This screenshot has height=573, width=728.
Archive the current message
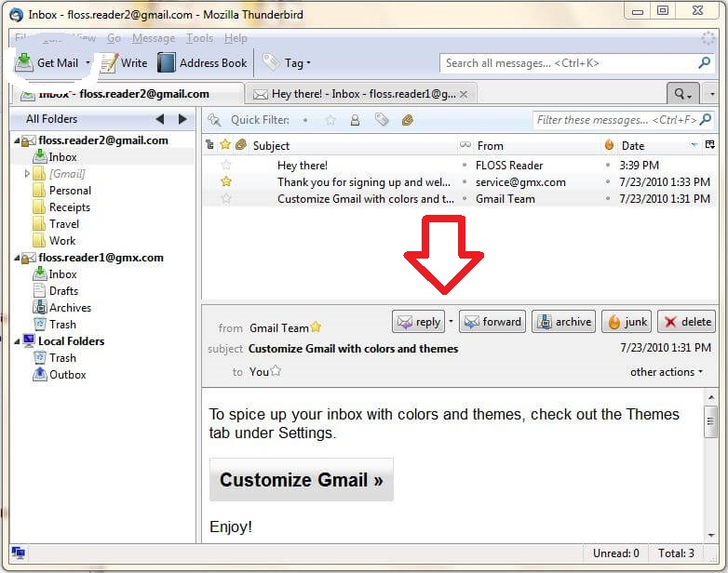(563, 322)
